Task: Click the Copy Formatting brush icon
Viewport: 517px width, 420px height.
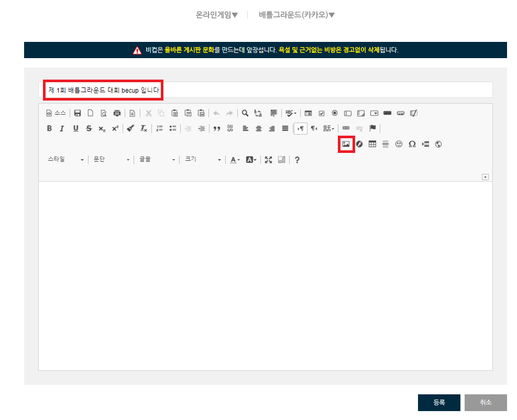Action: 130,128
